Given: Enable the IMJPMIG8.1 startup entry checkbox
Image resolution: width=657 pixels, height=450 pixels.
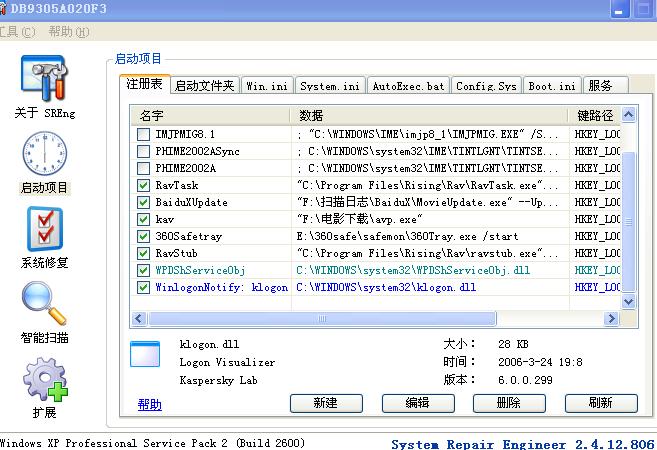Looking at the screenshot, I should pos(143,134).
